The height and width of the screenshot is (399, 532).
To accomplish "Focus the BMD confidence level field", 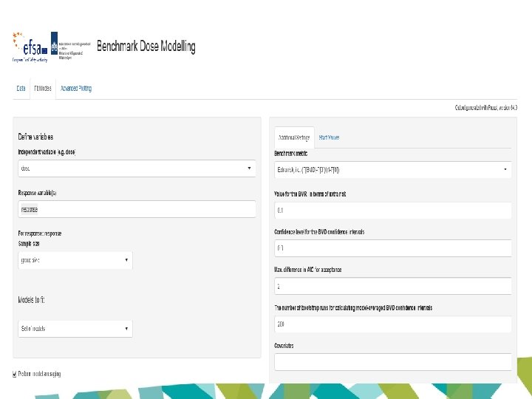I will click(392, 248).
